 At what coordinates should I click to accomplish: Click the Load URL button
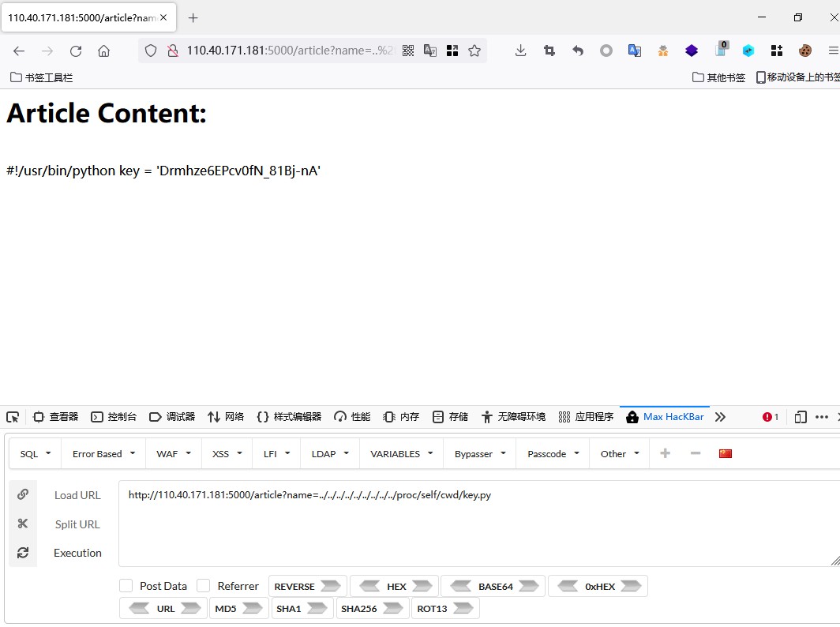tap(77, 495)
